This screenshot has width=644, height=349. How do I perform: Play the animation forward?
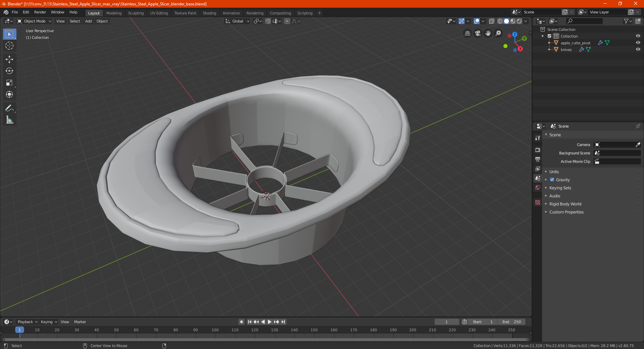coord(269,322)
